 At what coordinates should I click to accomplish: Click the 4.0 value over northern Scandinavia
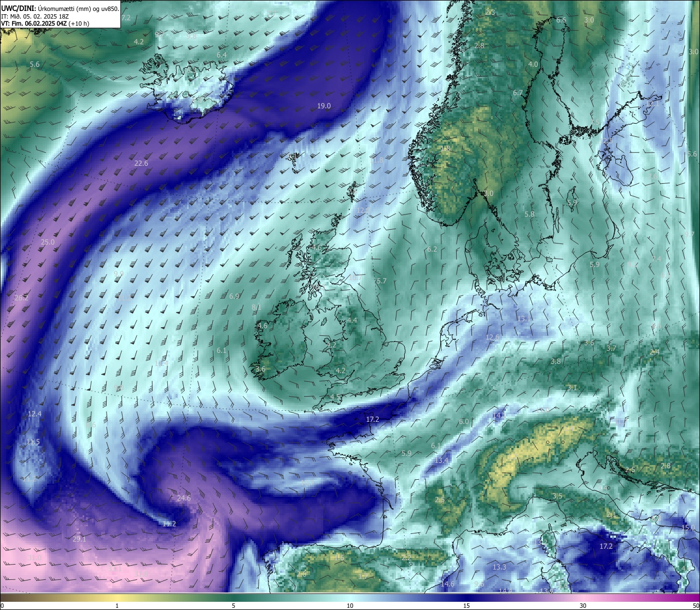click(x=533, y=64)
